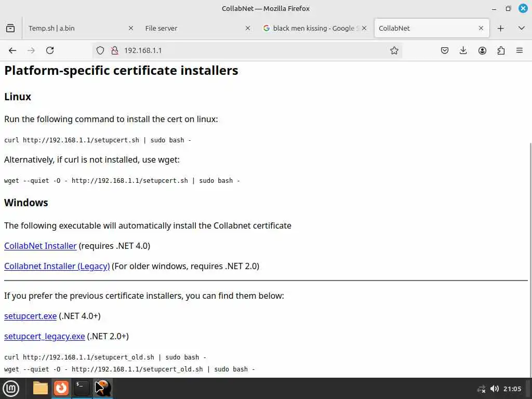
Task: Close the Google search tab
Action: pos(364,29)
